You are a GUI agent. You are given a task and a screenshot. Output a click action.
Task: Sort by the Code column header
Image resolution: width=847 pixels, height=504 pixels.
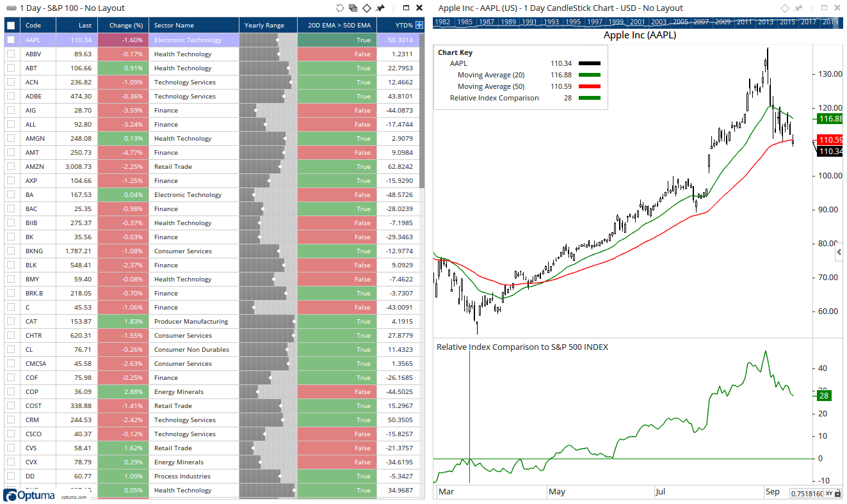pos(38,26)
